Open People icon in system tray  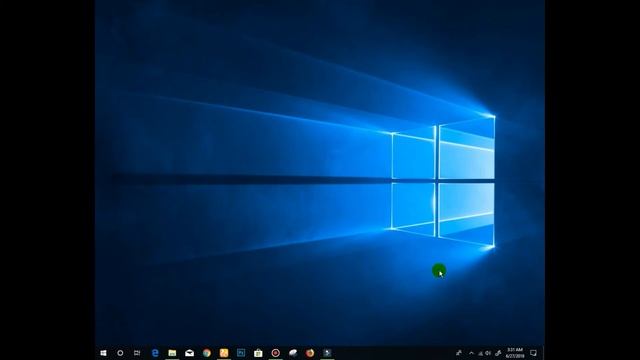point(459,353)
